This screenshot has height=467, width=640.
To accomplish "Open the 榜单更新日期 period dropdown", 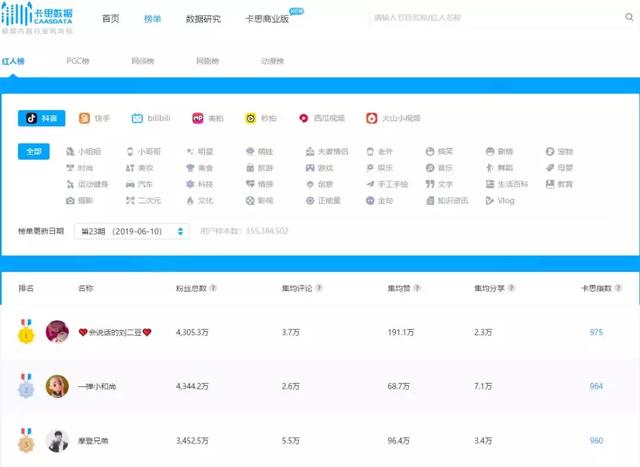I will [x=132, y=231].
